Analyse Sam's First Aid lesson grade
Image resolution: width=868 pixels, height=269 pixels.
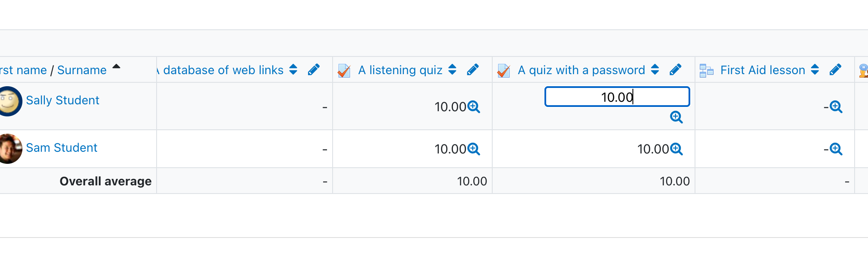point(836,149)
